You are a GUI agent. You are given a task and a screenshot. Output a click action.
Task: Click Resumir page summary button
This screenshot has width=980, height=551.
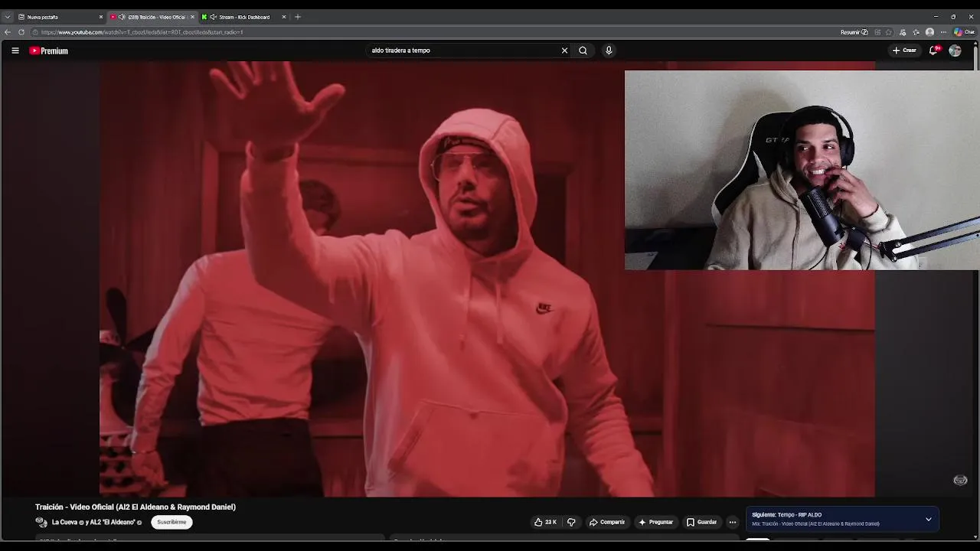[854, 32]
